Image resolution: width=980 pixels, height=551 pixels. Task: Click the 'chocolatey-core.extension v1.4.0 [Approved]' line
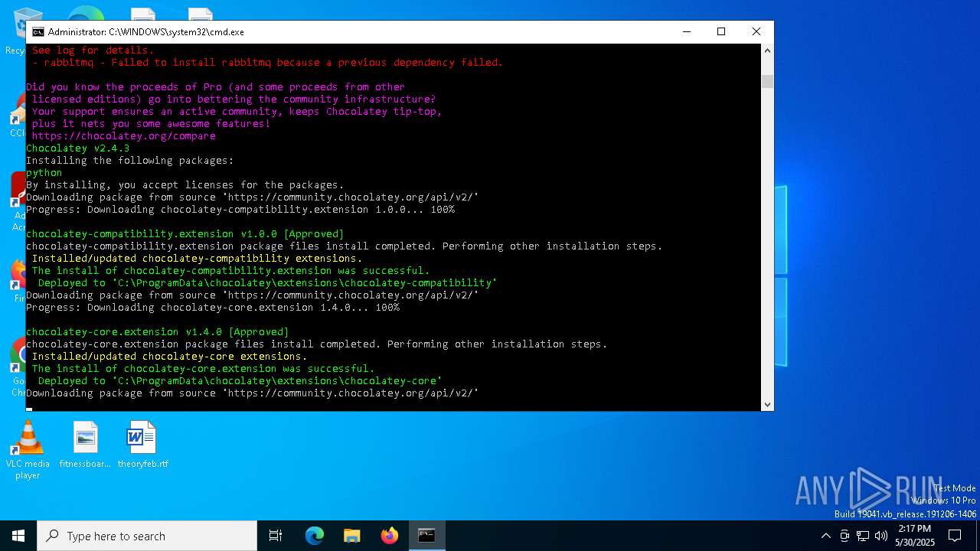[x=157, y=331]
